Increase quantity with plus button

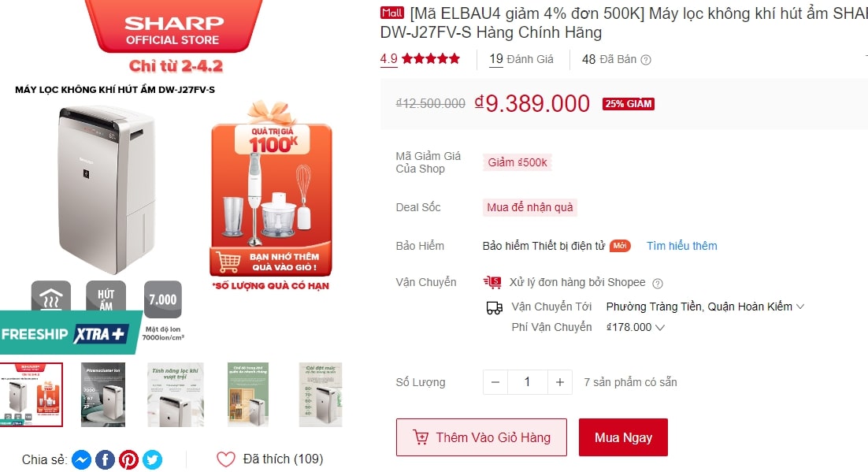pyautogui.click(x=560, y=382)
